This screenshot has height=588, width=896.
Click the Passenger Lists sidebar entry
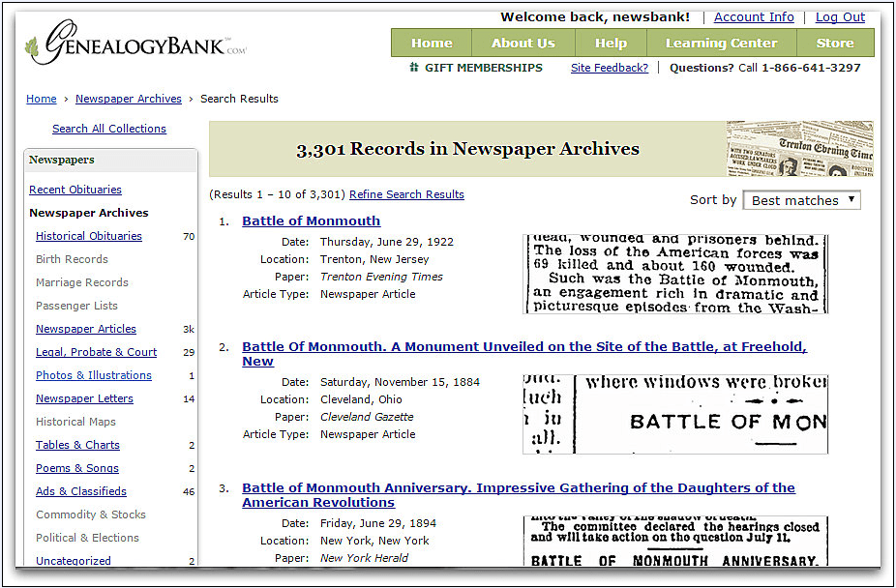coord(76,306)
